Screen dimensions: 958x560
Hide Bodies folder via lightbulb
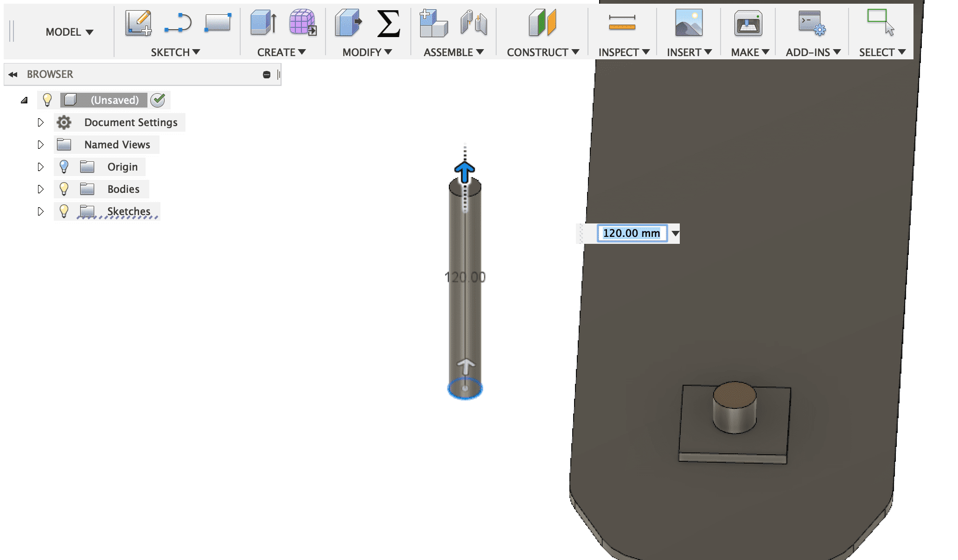coord(64,189)
